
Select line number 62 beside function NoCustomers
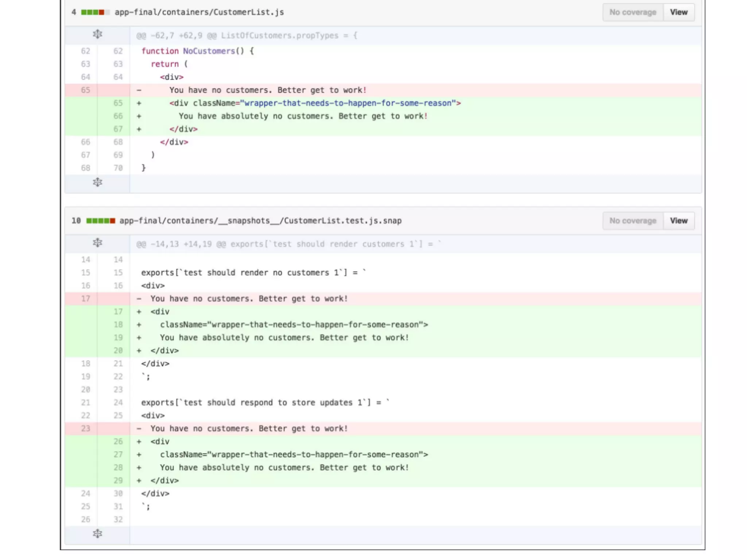pyautogui.click(x=85, y=51)
